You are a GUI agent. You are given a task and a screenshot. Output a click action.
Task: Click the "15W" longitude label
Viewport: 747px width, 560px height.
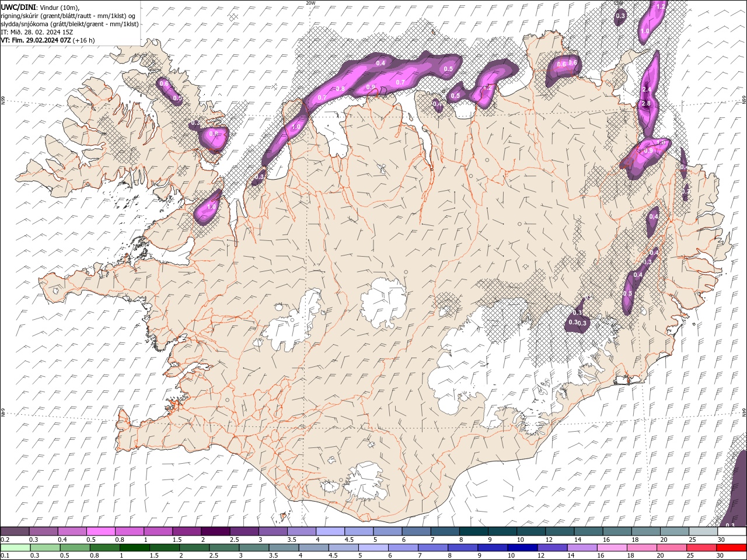[x=618, y=3]
